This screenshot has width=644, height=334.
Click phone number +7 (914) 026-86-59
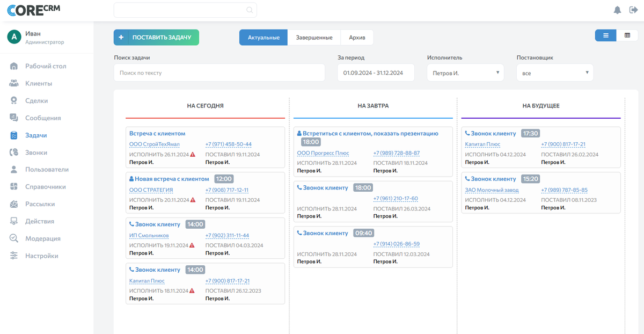click(397, 244)
